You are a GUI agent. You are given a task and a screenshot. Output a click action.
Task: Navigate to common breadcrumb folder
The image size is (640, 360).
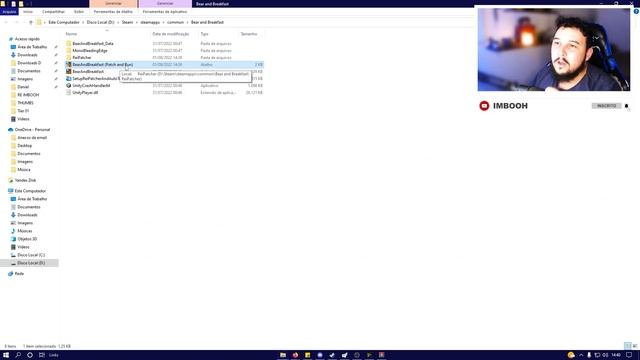pos(176,22)
